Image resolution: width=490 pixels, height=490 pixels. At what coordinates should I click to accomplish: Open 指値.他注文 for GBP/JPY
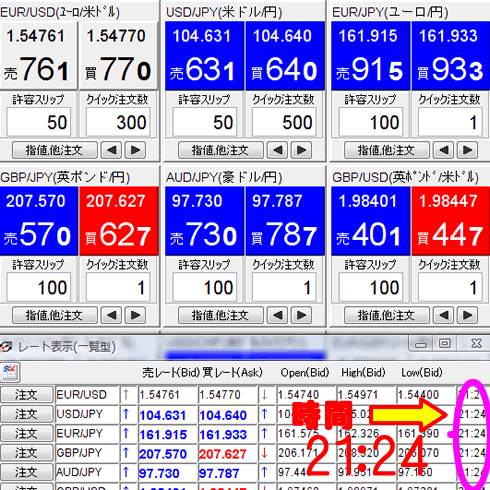[x=55, y=315]
